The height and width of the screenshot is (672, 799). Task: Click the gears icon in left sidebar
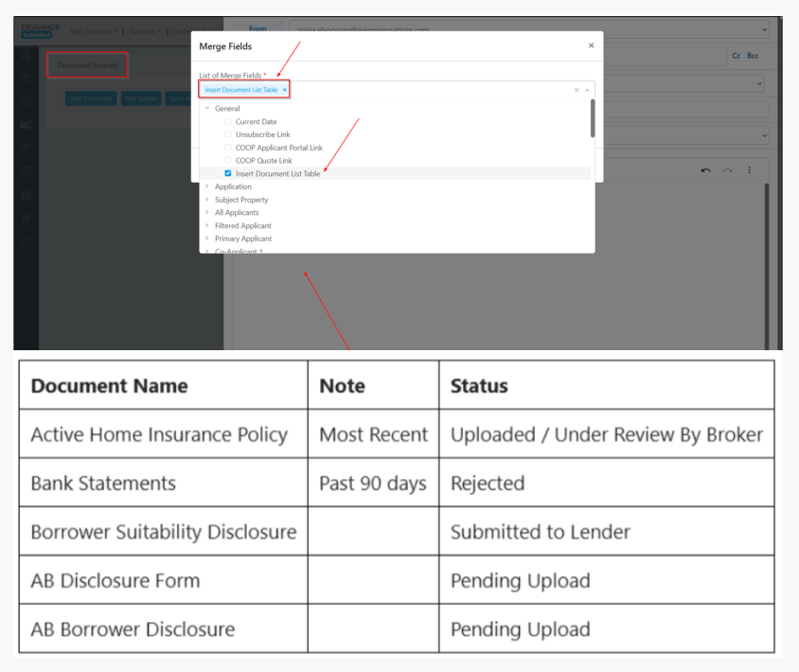[x=26, y=125]
